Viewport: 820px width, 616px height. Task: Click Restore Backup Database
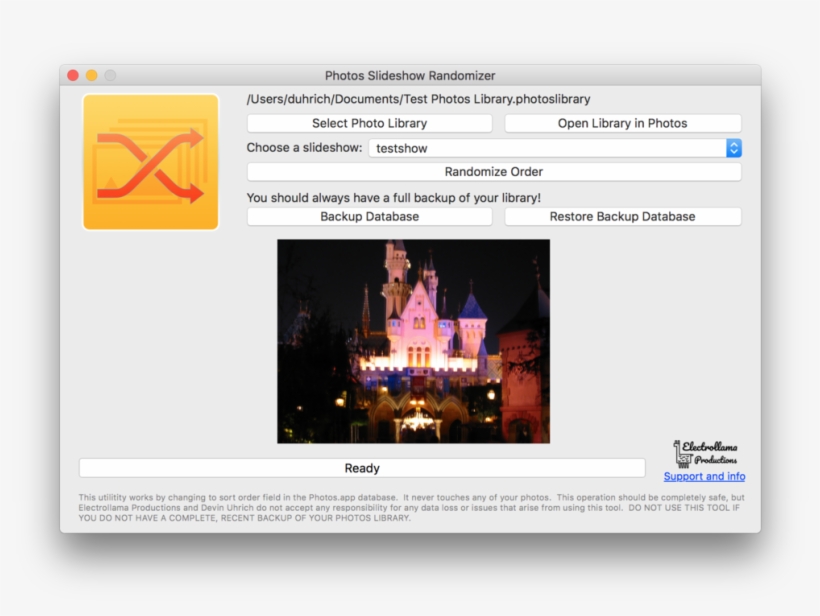(x=622, y=216)
